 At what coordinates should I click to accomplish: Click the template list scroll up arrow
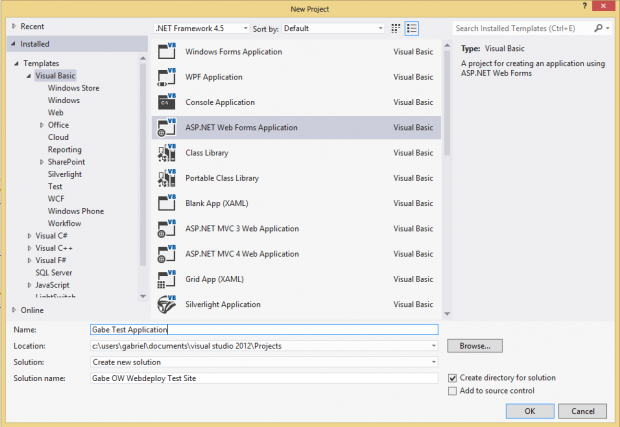(x=447, y=45)
